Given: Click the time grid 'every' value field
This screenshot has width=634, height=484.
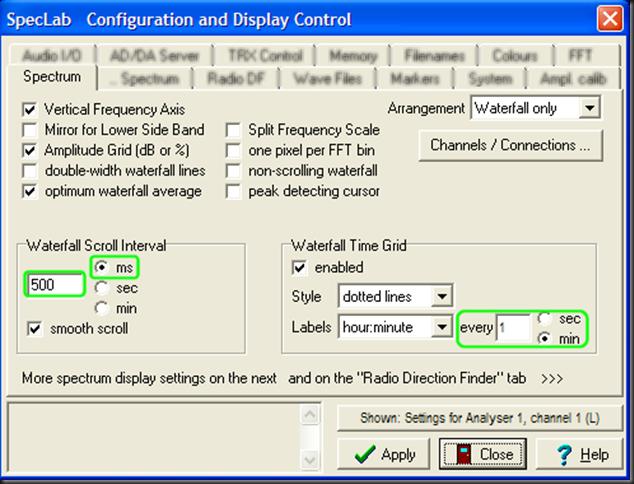Looking at the screenshot, I should pos(512,327).
